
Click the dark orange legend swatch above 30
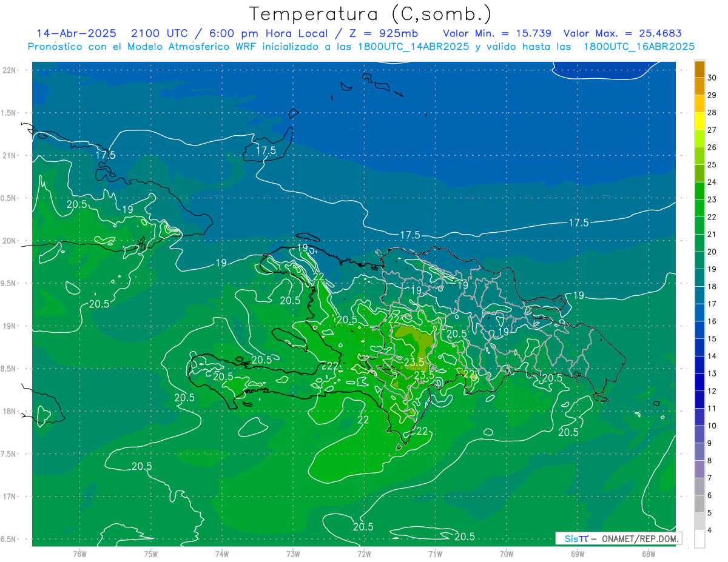(x=699, y=69)
